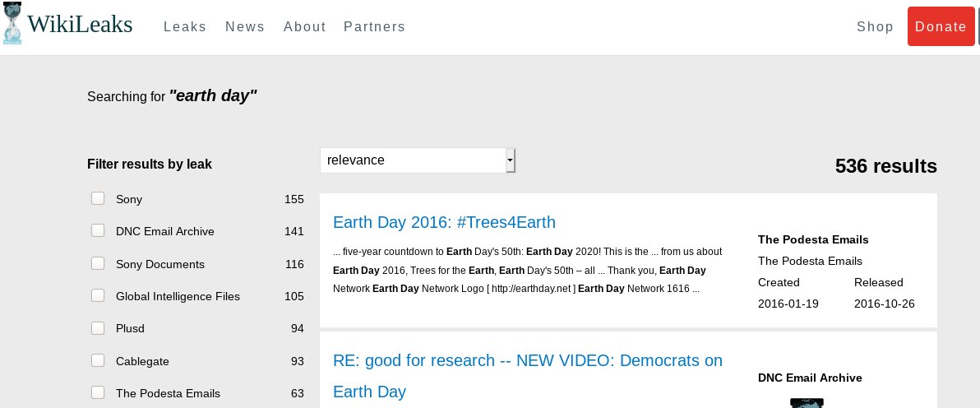This screenshot has width=980, height=408.
Task: Tick the Sony Documents checkbox
Action: pos(98,263)
